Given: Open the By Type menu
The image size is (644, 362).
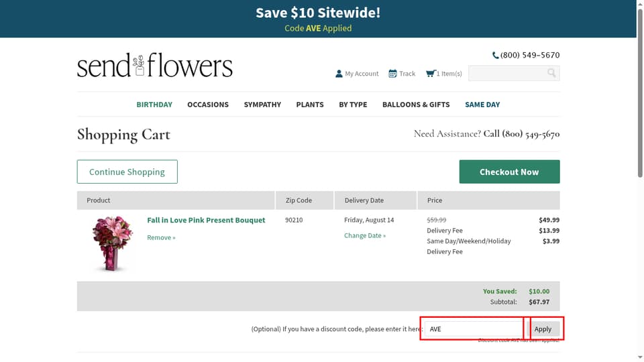Looking at the screenshot, I should [354, 105].
